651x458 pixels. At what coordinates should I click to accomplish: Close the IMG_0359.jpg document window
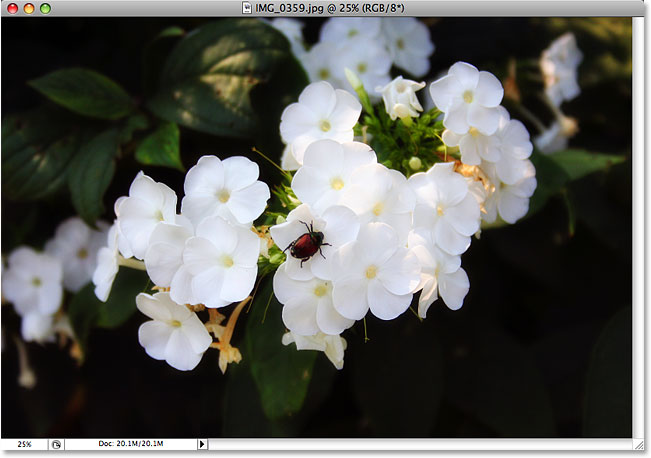[13, 8]
